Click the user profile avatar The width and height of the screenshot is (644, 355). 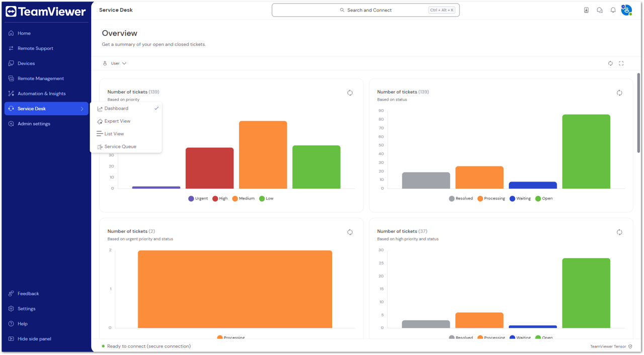pyautogui.click(x=626, y=10)
